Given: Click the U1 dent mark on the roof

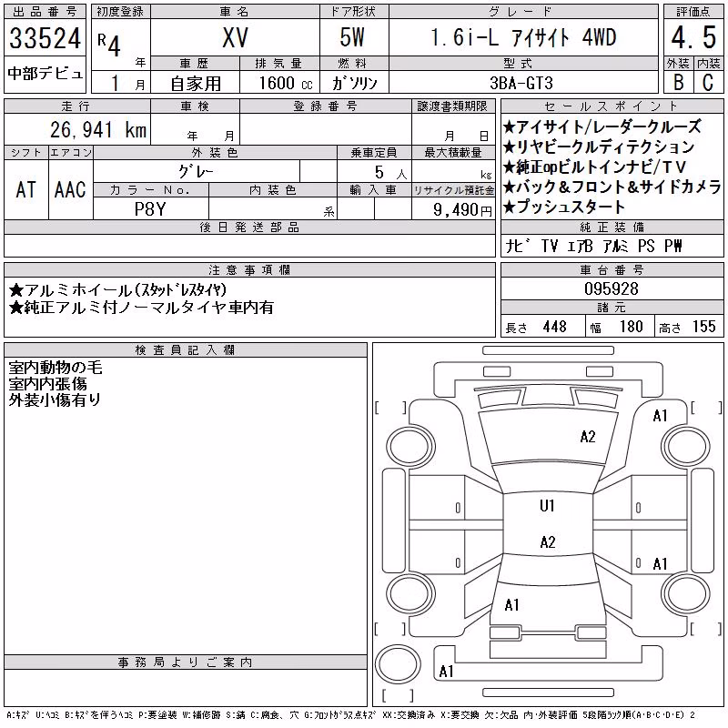Looking at the screenshot, I should click(x=548, y=505).
